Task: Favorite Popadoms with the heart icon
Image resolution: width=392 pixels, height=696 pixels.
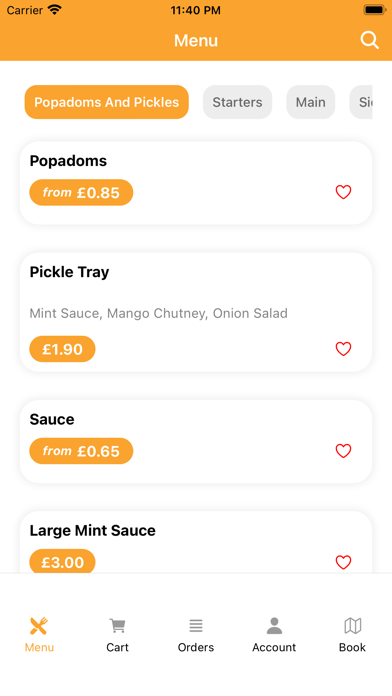Action: [x=343, y=192]
